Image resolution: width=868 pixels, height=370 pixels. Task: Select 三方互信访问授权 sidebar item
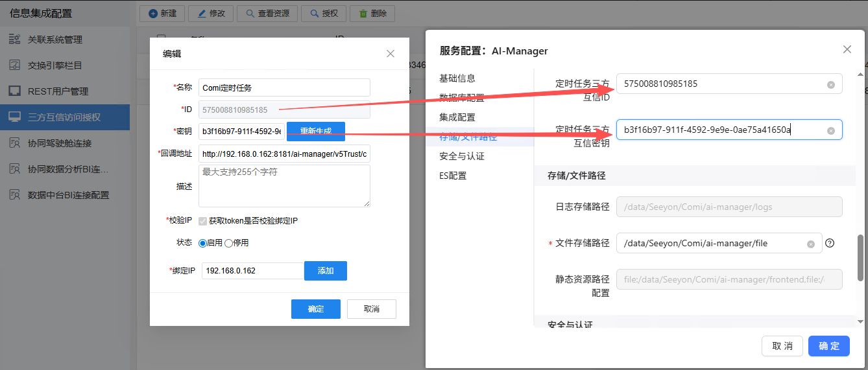click(65, 117)
